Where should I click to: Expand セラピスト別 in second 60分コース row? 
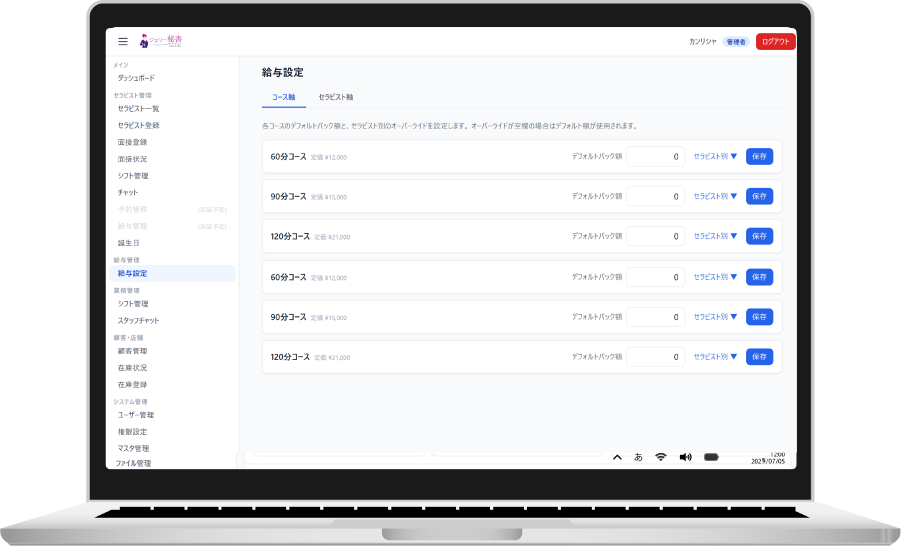[x=715, y=277]
